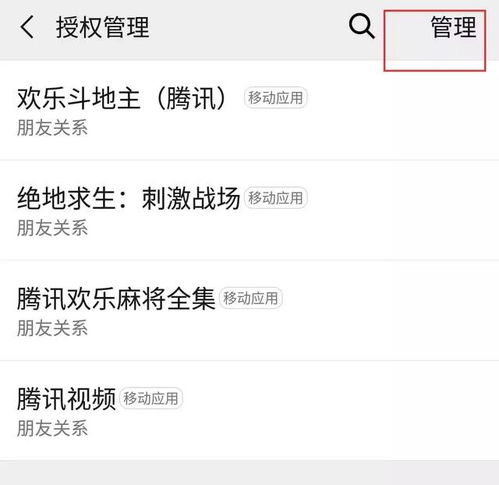The width and height of the screenshot is (499, 485).
Task: Tap the gray footer area below 腾讯视频
Action: [249, 473]
